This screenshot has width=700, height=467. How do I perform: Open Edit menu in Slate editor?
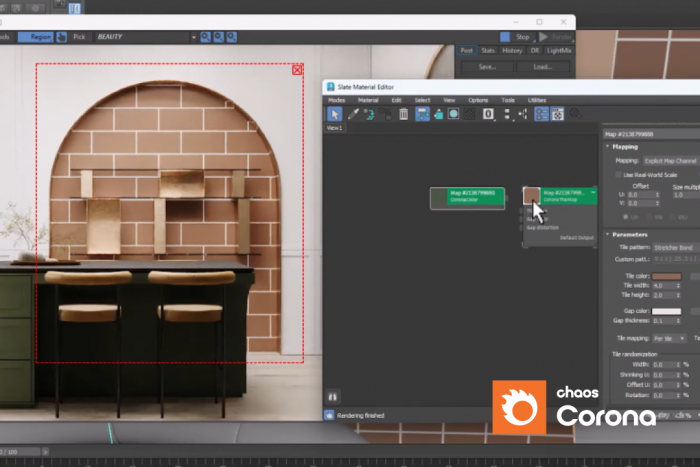click(396, 100)
